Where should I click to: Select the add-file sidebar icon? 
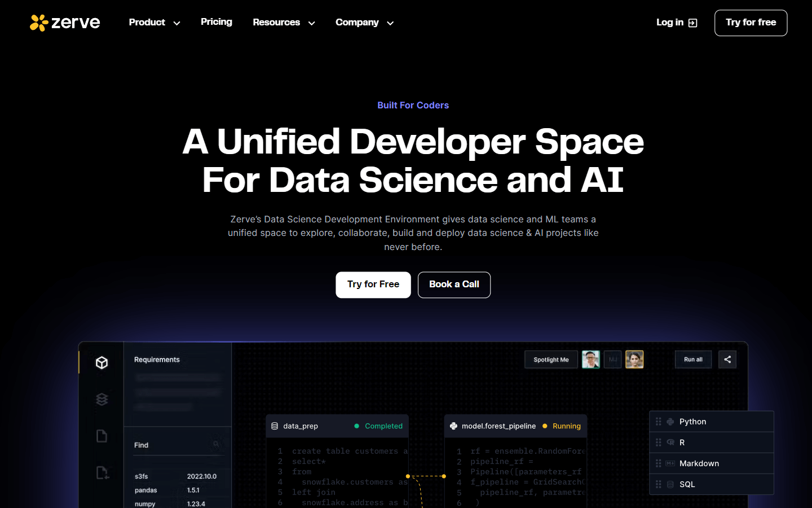tap(102, 472)
